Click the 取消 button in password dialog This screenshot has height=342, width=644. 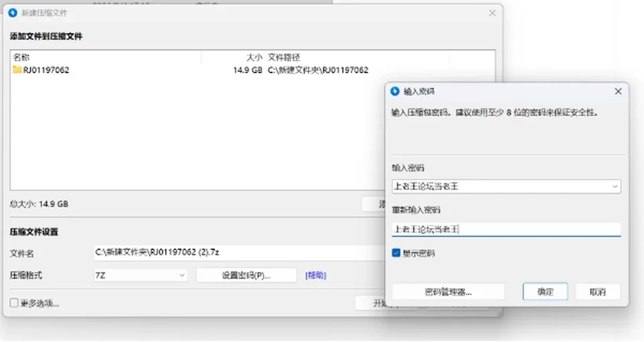[x=598, y=292]
